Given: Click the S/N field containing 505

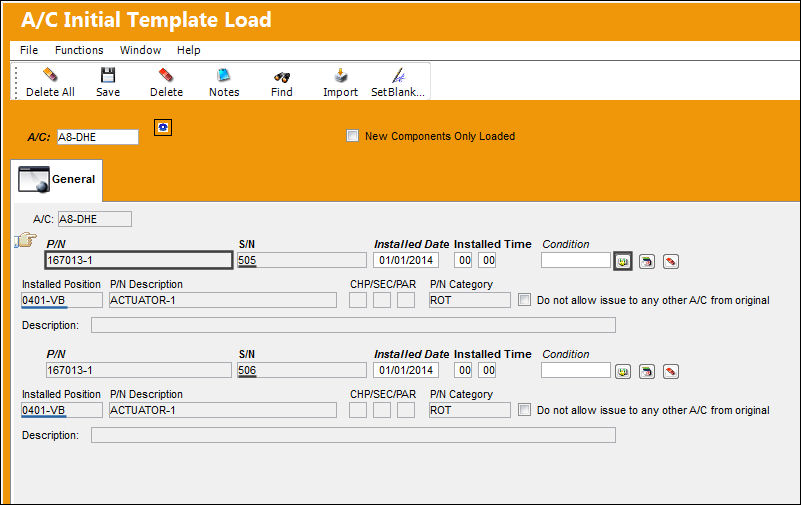Looking at the screenshot, I should pos(302,260).
